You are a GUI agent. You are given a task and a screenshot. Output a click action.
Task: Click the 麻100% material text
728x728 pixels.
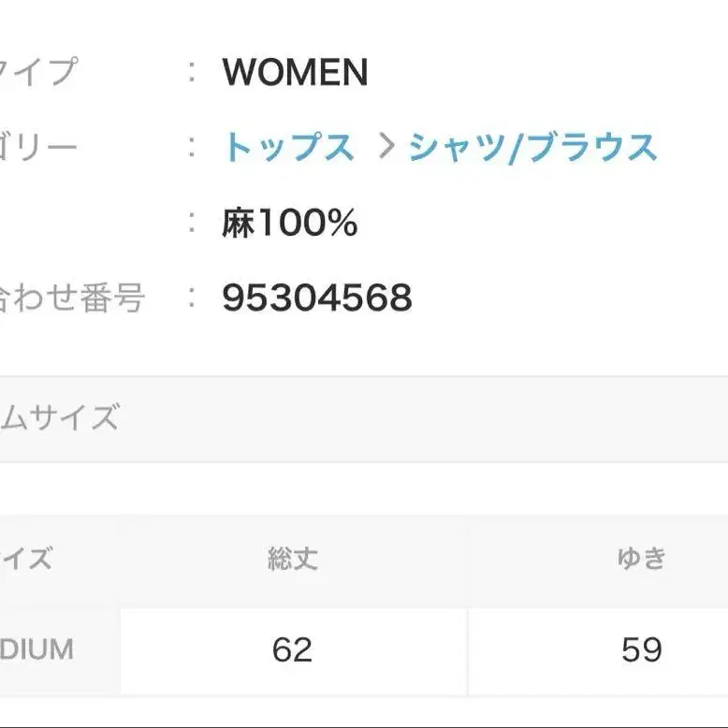[289, 224]
